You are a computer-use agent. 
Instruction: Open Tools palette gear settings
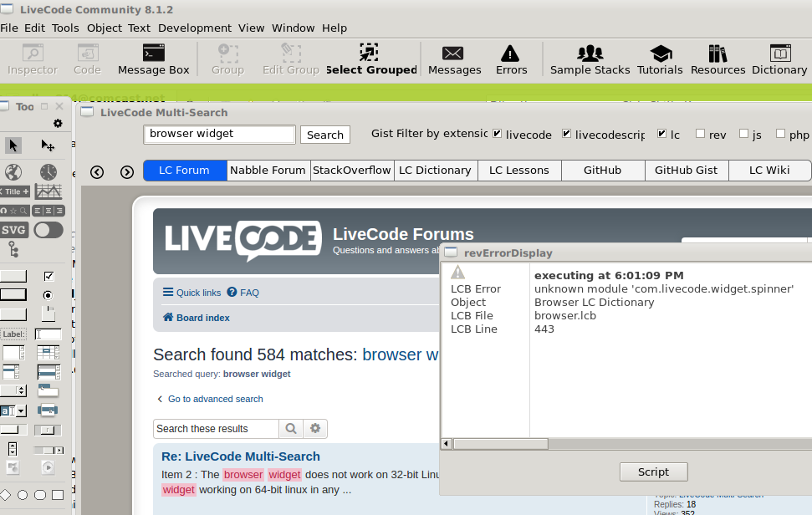(58, 123)
